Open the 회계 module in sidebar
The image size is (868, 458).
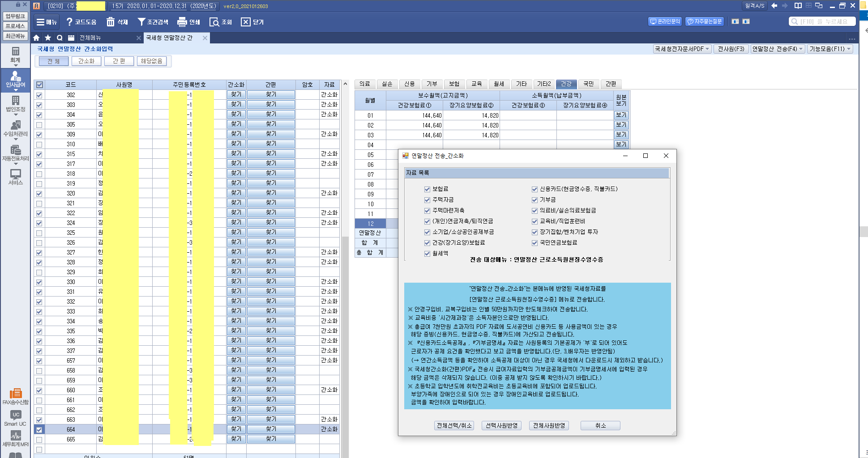tap(15, 55)
